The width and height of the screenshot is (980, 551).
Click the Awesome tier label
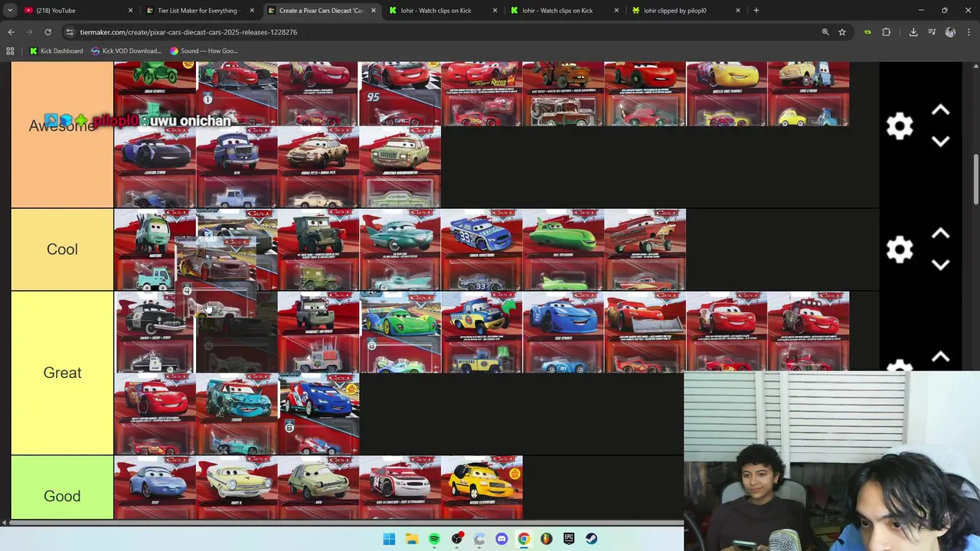point(62,126)
